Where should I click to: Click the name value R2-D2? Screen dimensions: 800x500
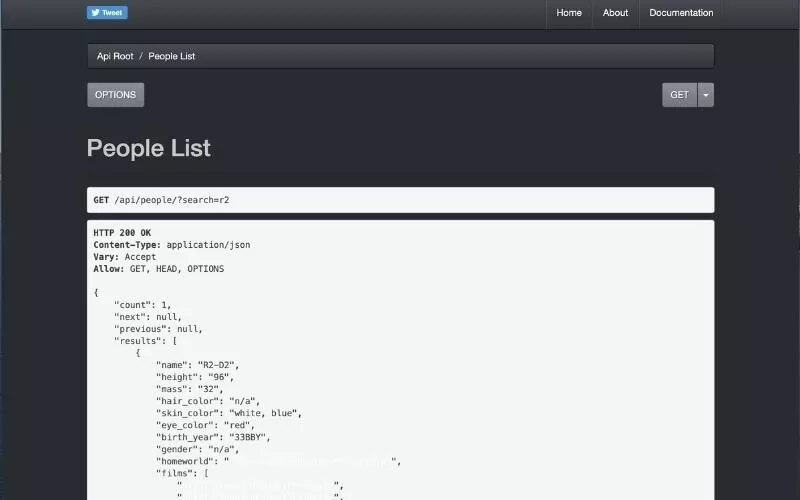tap(217, 365)
